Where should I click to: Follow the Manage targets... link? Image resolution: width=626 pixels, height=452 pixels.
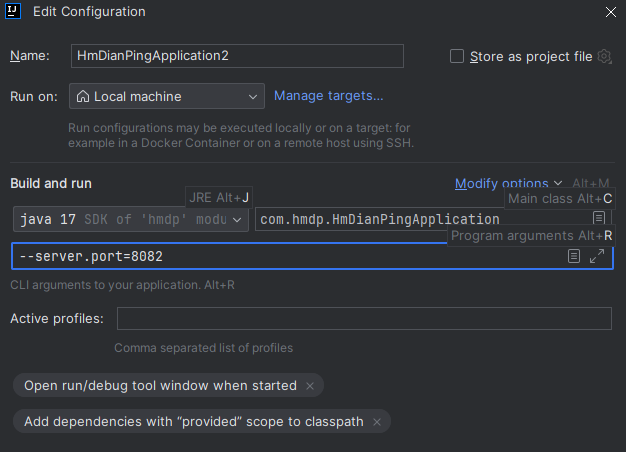point(329,96)
